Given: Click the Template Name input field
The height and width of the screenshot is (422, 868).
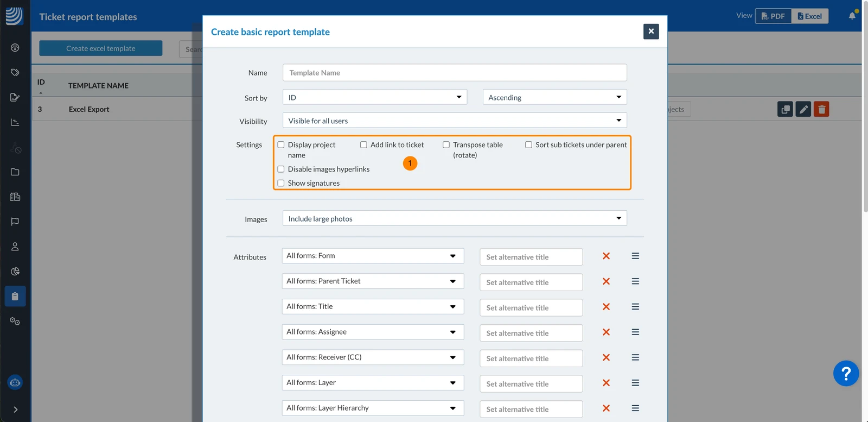Looking at the screenshot, I should [x=455, y=73].
